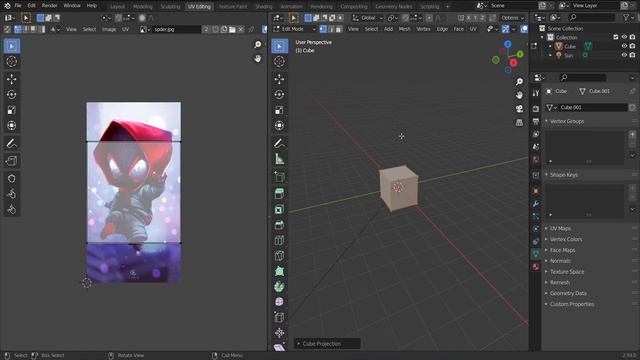Image resolution: width=640 pixels, height=360 pixels.
Task: Select the 3D viewport Cursor tool
Action: [279, 62]
